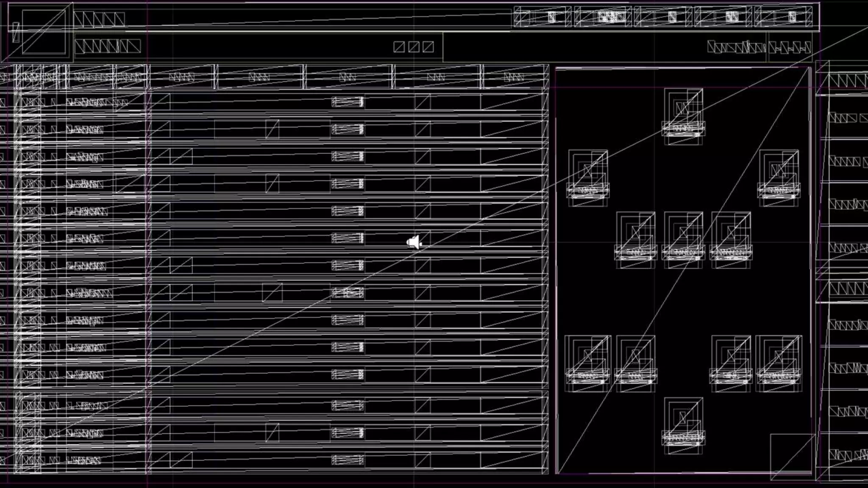Click the large club badge box at top-left

(44, 32)
